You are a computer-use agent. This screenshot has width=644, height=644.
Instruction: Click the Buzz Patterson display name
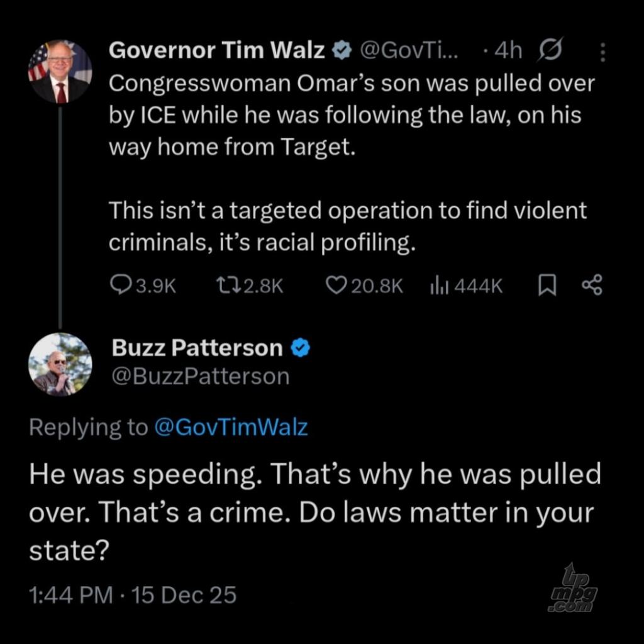click(197, 347)
